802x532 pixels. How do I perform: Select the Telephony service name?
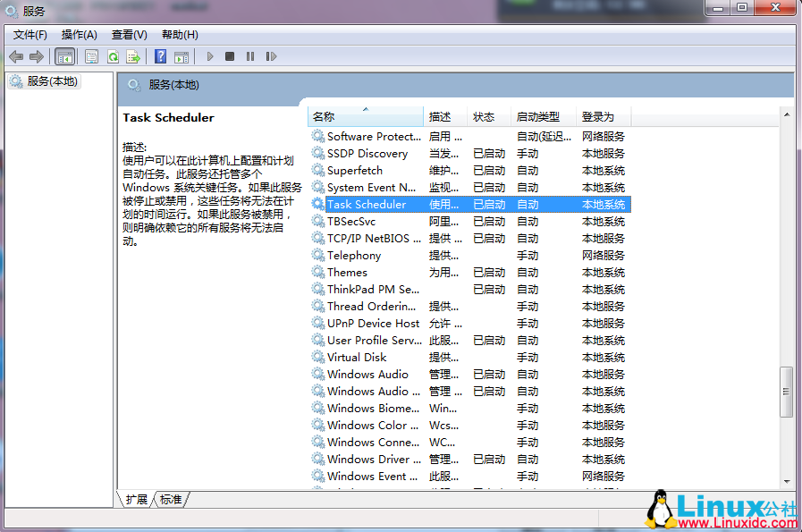pos(354,255)
